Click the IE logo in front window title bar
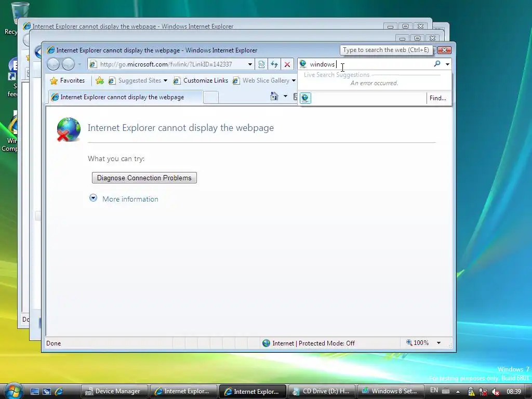This screenshot has height=399, width=532. (50, 50)
